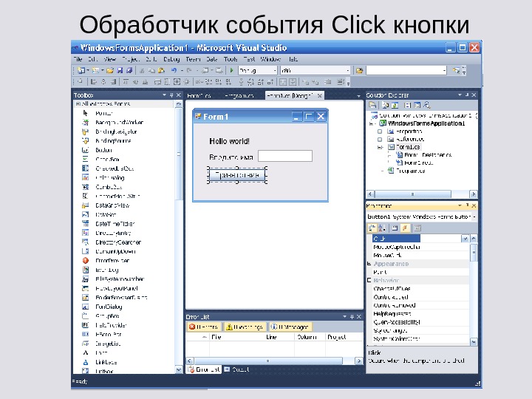Click the button control on Form1 designer
Image resolution: width=532 pixels, height=399 pixels.
coord(237,175)
